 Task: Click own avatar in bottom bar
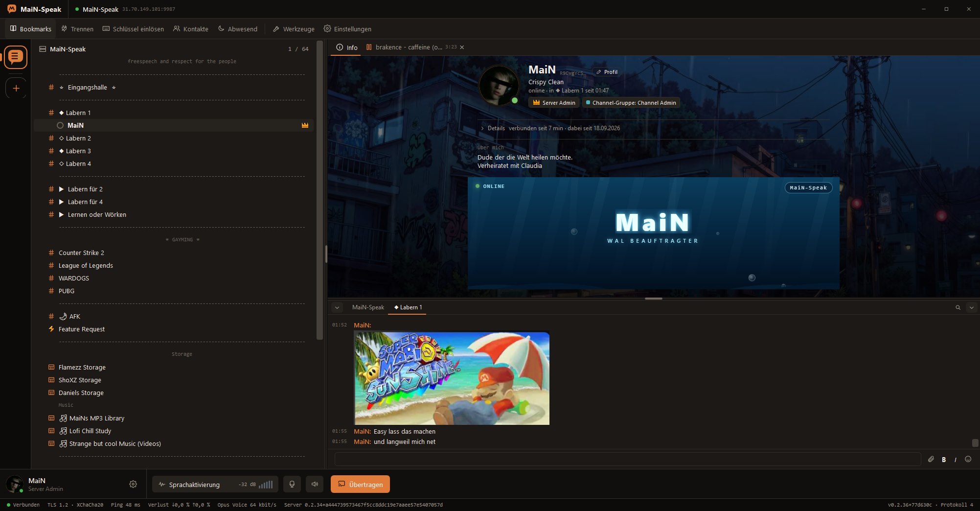[14, 484]
